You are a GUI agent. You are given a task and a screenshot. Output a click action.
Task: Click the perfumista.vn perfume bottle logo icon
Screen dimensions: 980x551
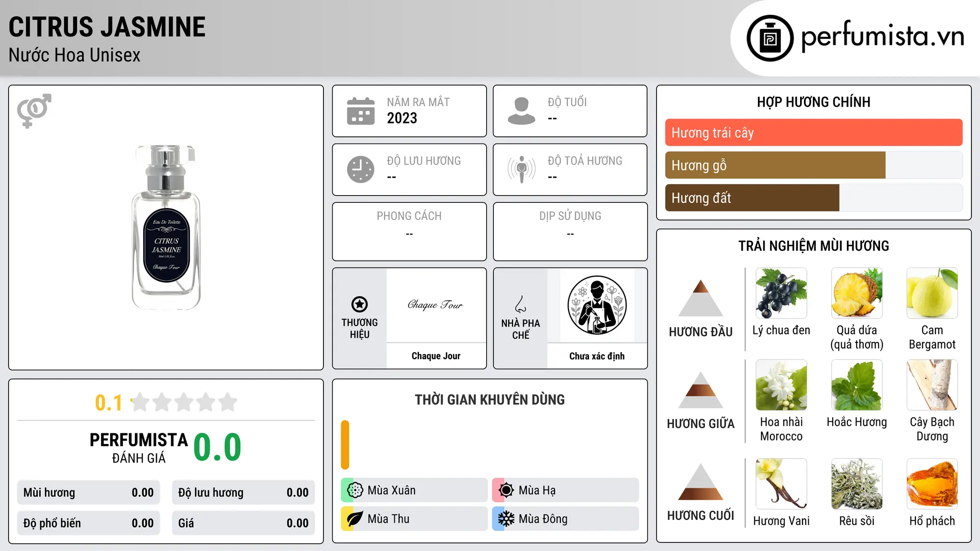(770, 38)
